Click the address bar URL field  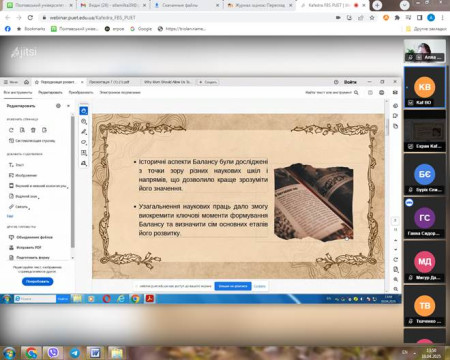tap(187, 18)
